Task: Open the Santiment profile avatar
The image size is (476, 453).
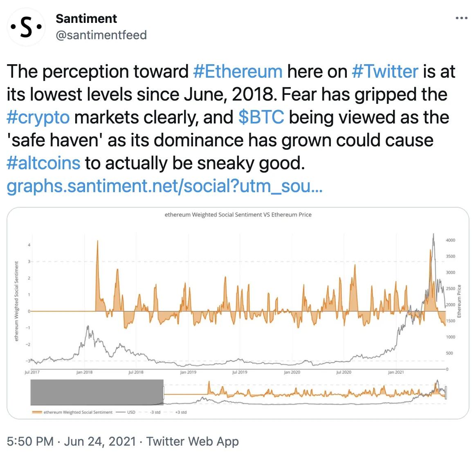Action: tap(27, 28)
